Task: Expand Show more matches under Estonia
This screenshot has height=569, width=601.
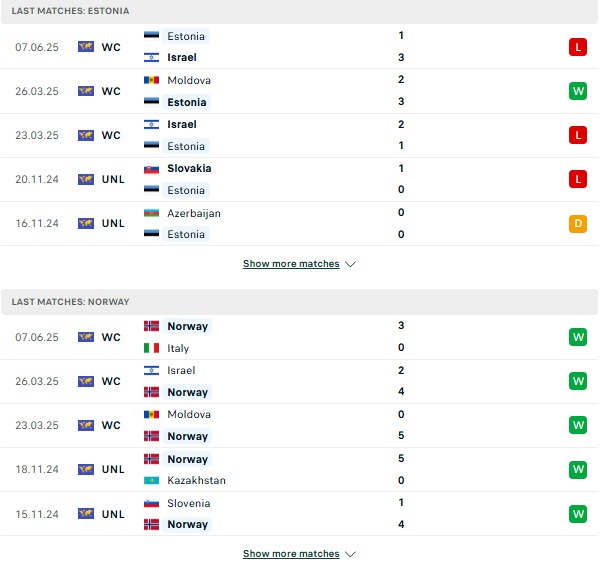Action: (x=291, y=264)
